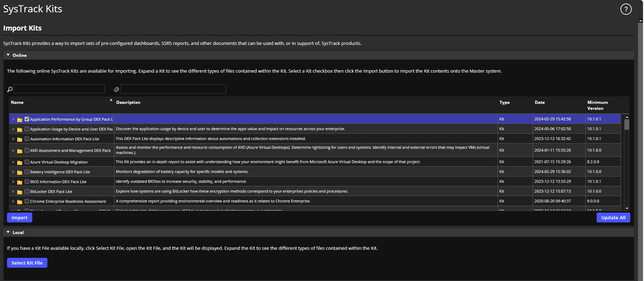The height and width of the screenshot is (281, 644).
Task: Click page scrollbar up arrow at right edge
Action: click(640, 21)
